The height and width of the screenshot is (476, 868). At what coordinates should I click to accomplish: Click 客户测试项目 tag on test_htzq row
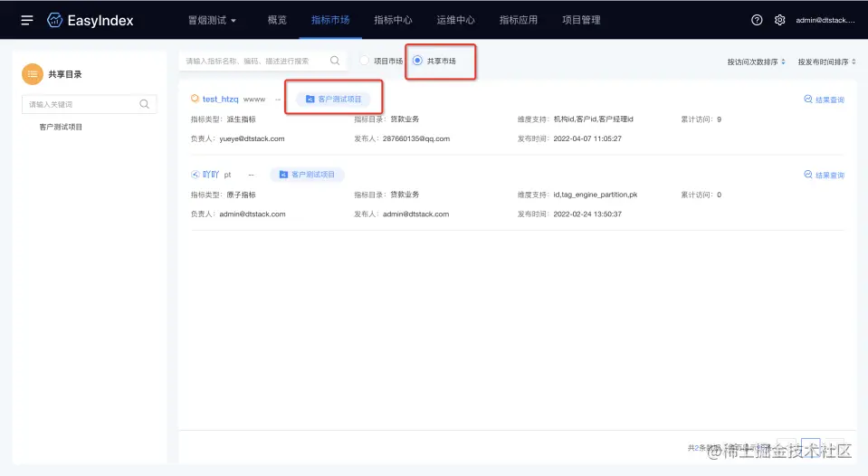[x=333, y=99]
